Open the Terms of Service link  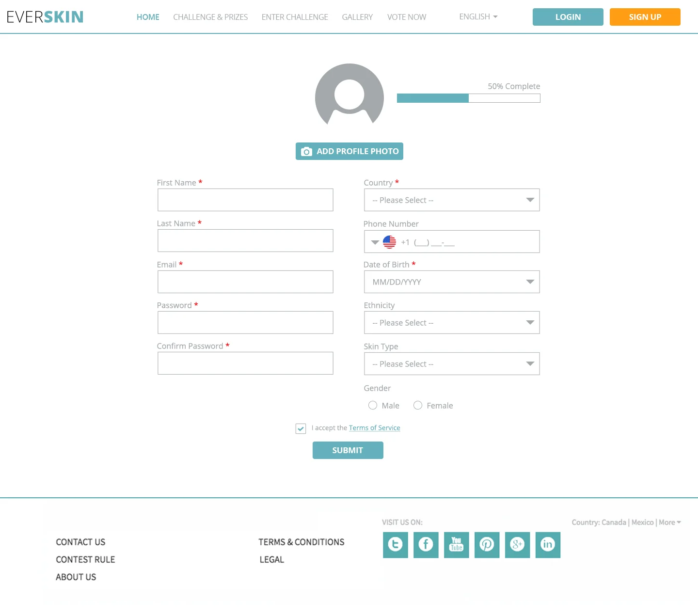(375, 428)
